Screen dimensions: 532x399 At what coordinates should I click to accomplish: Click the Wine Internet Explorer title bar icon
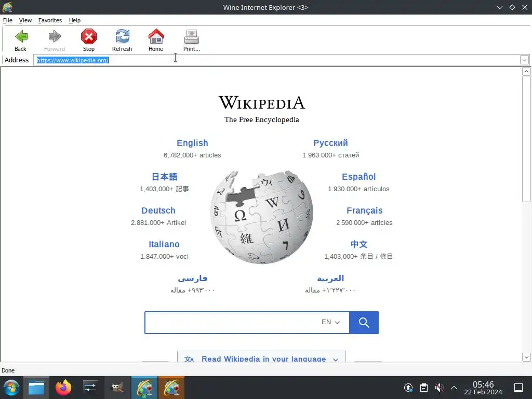[7, 7]
